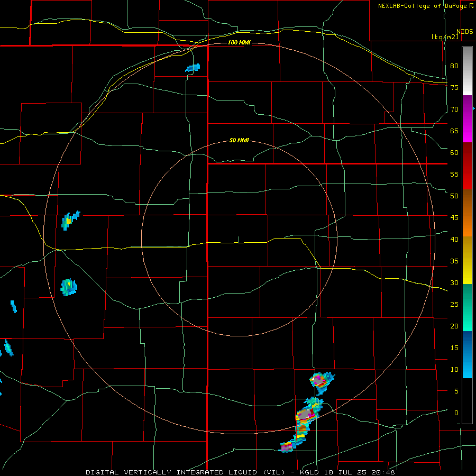Click the legend value 30
The width and height of the screenshot is (476, 476).
[454, 283]
